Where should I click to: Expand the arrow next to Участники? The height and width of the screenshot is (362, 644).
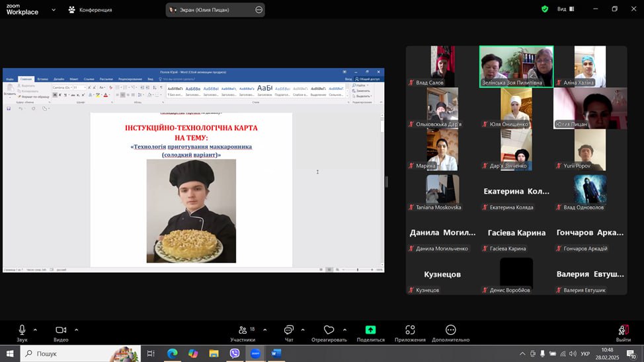[x=264, y=330]
